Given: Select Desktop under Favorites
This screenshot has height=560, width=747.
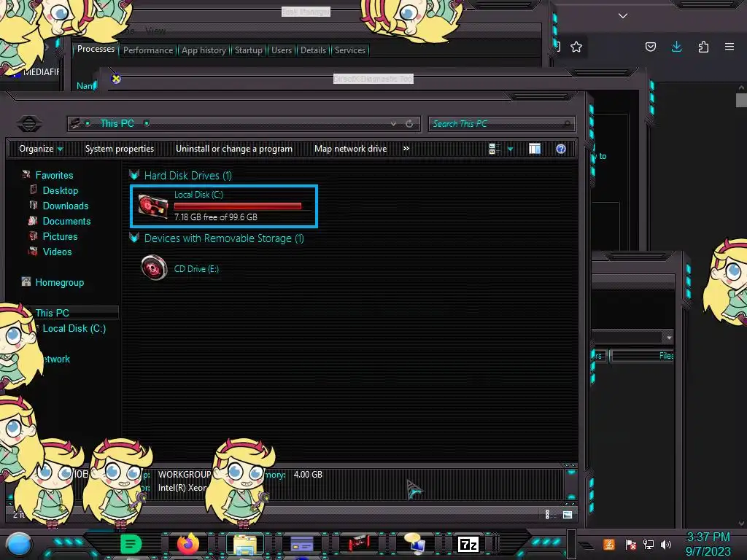Looking at the screenshot, I should click(61, 190).
